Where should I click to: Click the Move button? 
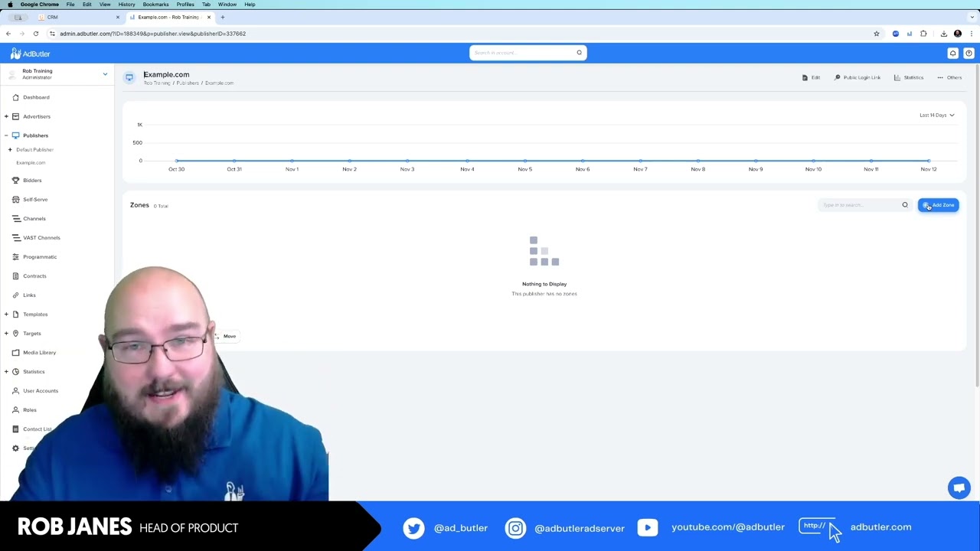tap(226, 337)
